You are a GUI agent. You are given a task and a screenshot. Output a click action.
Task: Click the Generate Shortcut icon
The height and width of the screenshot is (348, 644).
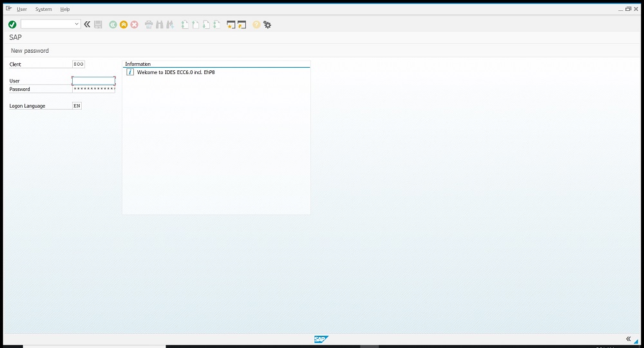[x=241, y=24]
